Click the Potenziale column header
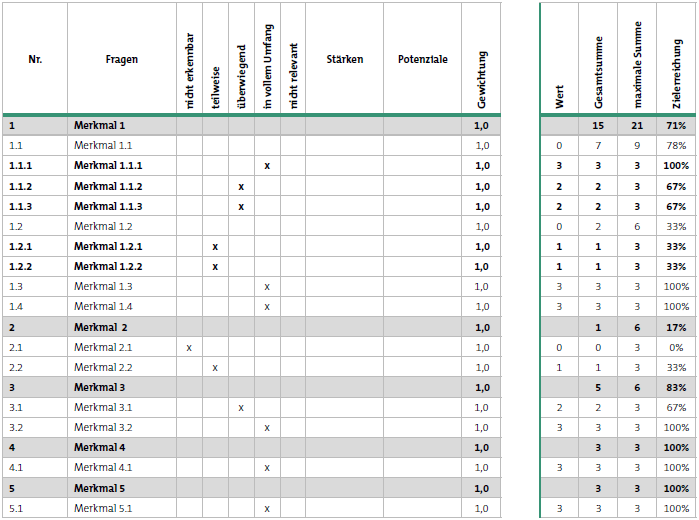Viewport: 699px width, 520px height. (423, 59)
